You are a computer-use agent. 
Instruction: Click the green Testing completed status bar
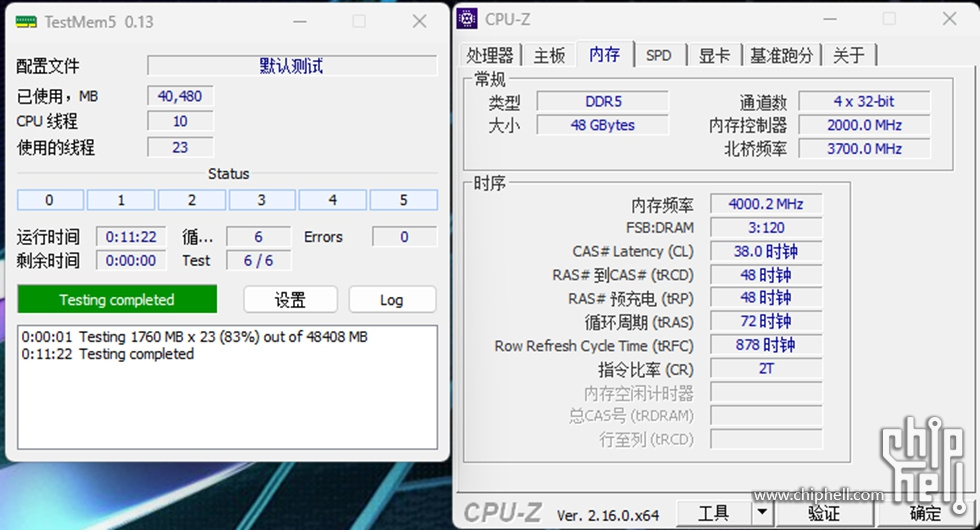(x=117, y=299)
